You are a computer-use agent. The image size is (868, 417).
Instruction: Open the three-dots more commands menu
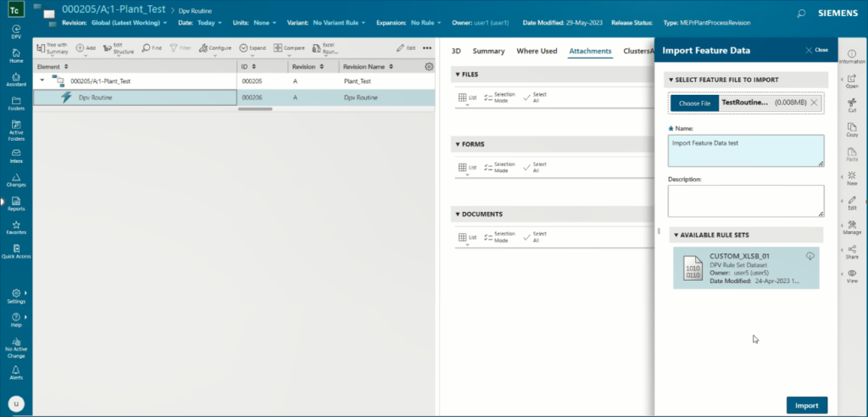(427, 48)
